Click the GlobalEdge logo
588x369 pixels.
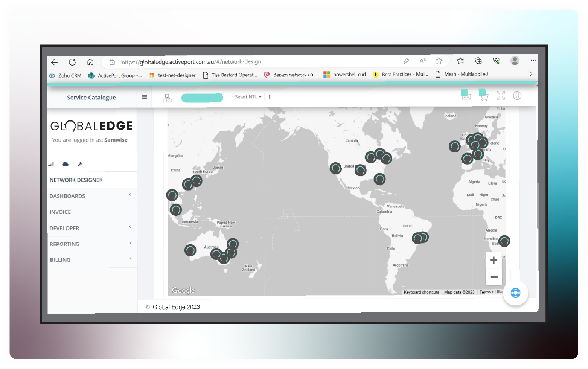91,126
